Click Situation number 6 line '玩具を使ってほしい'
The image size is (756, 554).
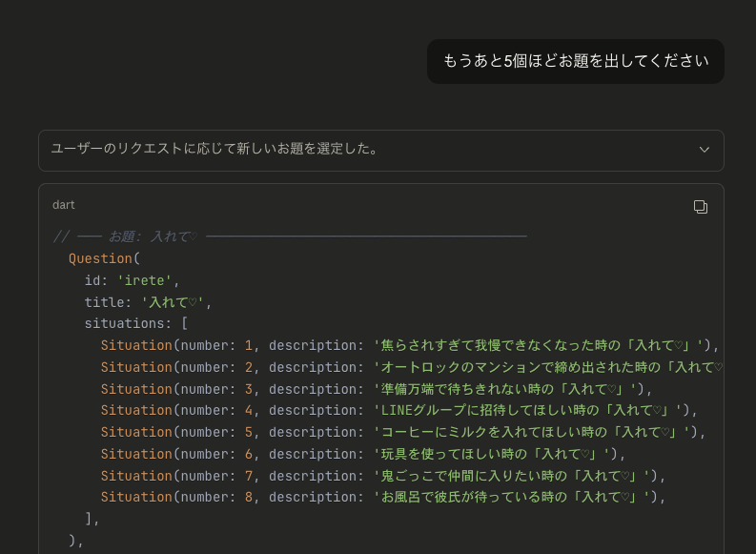click(363, 454)
